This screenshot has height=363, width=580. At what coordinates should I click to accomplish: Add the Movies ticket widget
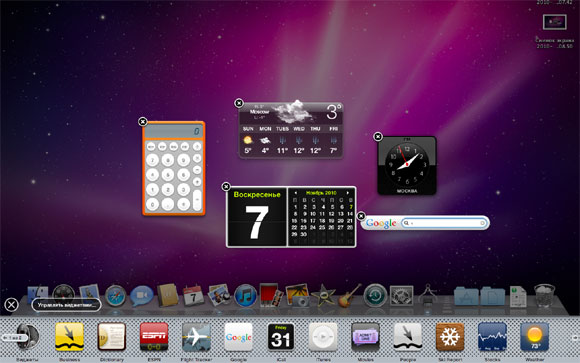point(365,336)
